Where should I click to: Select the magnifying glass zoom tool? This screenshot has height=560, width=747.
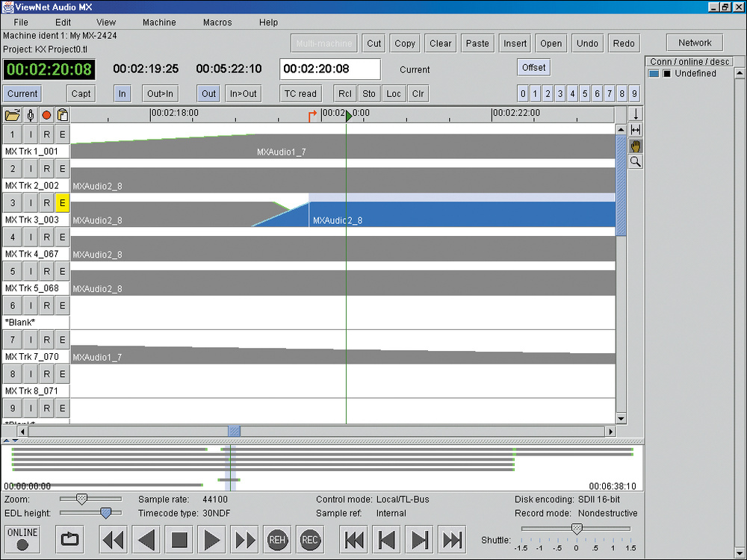point(636,161)
